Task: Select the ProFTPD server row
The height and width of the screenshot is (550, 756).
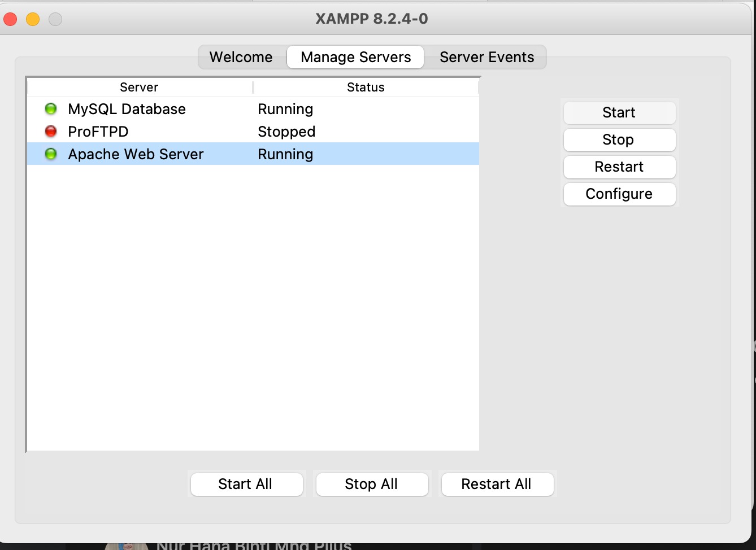Action: pos(170,132)
